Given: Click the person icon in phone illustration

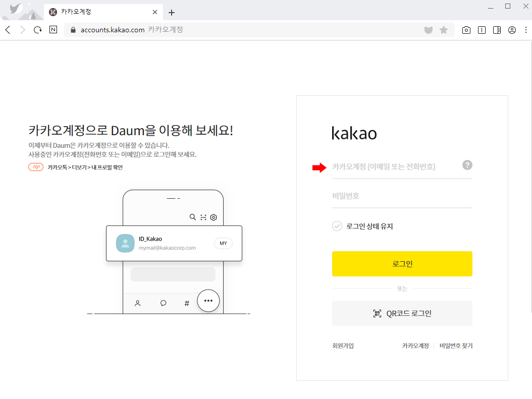Looking at the screenshot, I should [x=137, y=303].
